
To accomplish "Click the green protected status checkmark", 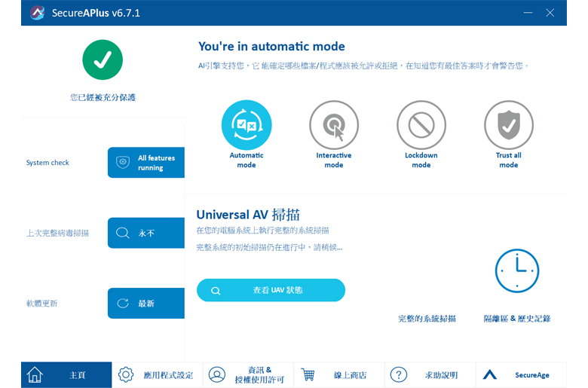I will point(103,60).
